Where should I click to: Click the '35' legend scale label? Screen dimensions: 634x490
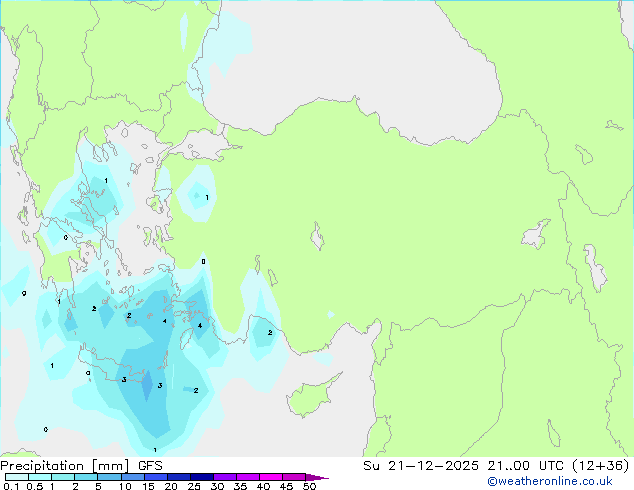(240, 486)
